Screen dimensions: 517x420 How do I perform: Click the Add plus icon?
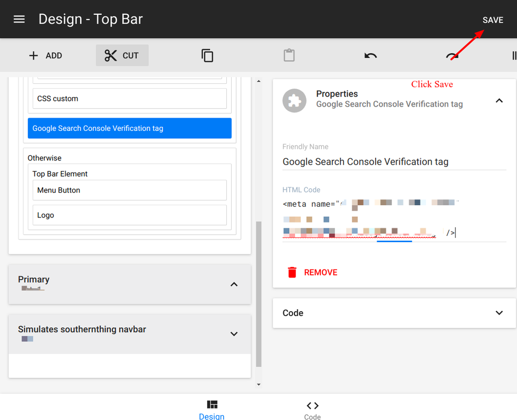(34, 55)
